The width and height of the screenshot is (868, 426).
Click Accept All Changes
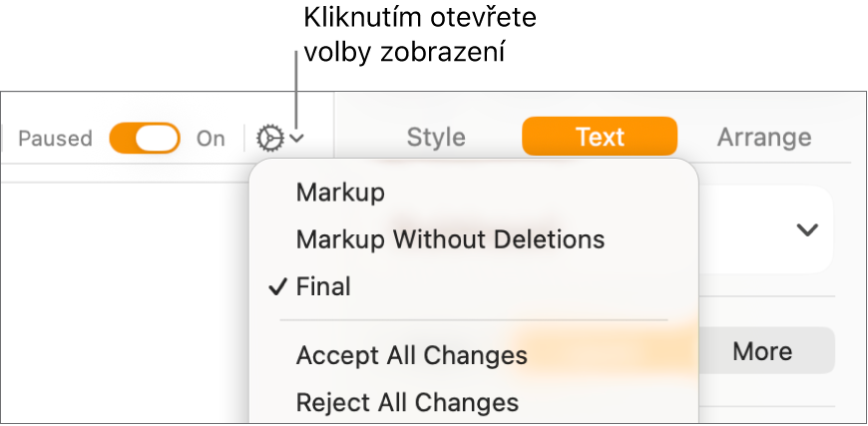(411, 355)
